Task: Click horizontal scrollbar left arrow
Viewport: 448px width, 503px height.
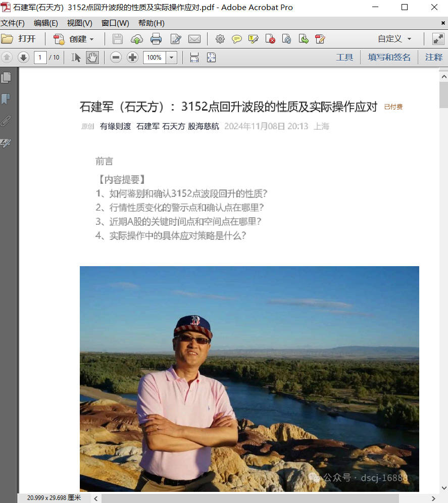Action: 96,498
